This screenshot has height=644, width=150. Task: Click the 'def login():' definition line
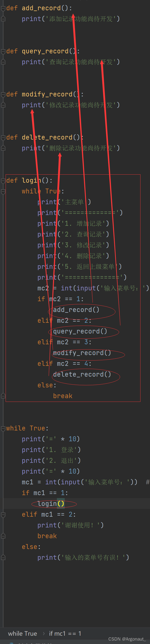(30, 180)
